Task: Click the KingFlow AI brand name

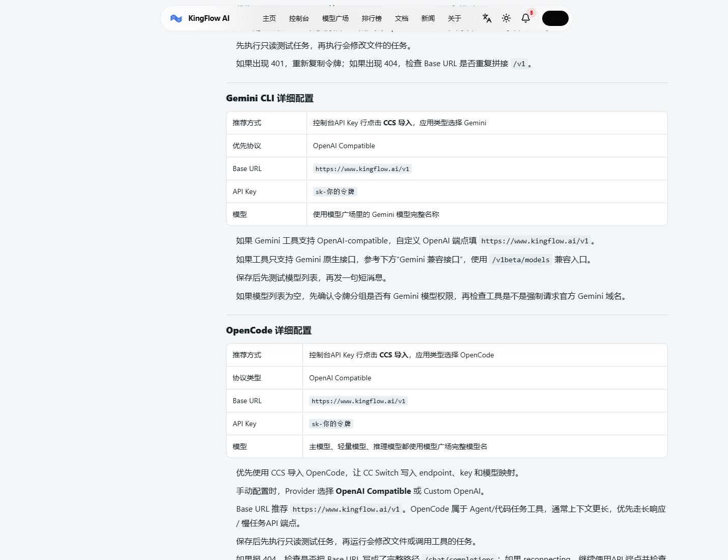Action: [x=209, y=18]
